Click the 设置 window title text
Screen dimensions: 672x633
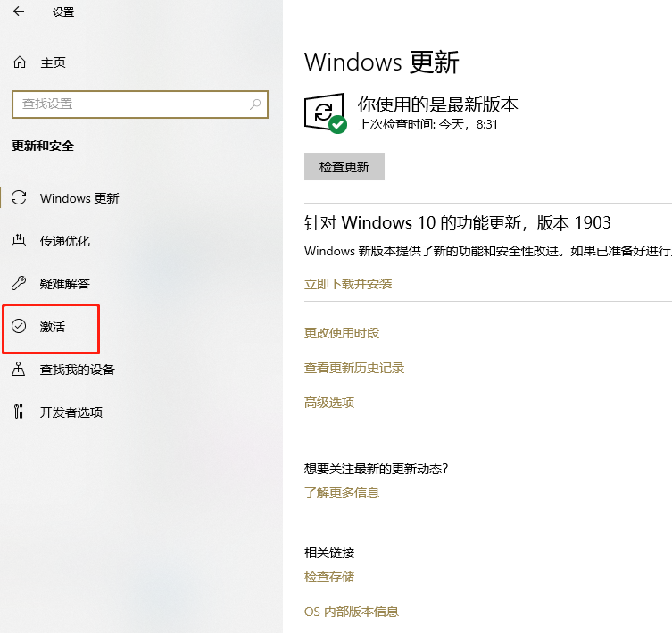click(63, 12)
